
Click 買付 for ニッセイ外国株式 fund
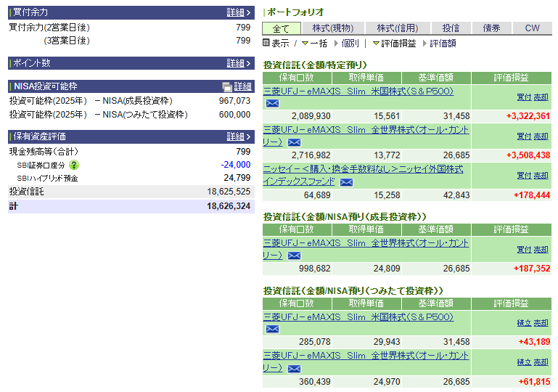pyautogui.click(x=524, y=175)
